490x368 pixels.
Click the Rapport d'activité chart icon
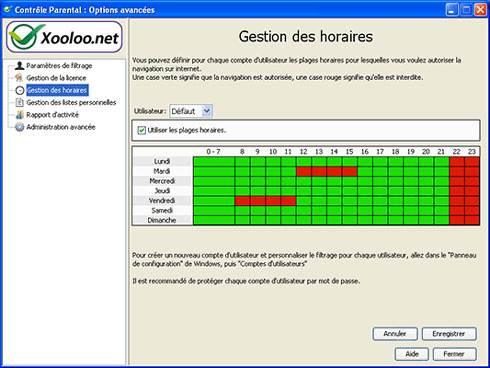coord(20,115)
